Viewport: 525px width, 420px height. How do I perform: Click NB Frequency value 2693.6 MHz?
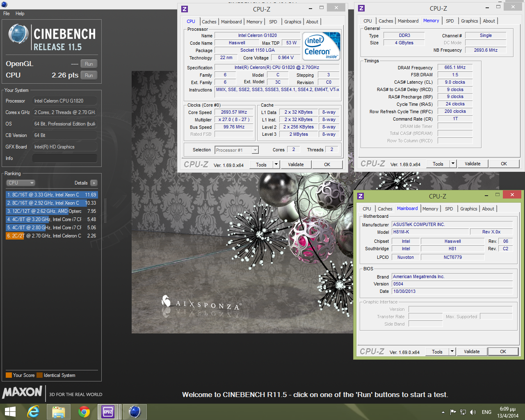pyautogui.click(x=486, y=50)
